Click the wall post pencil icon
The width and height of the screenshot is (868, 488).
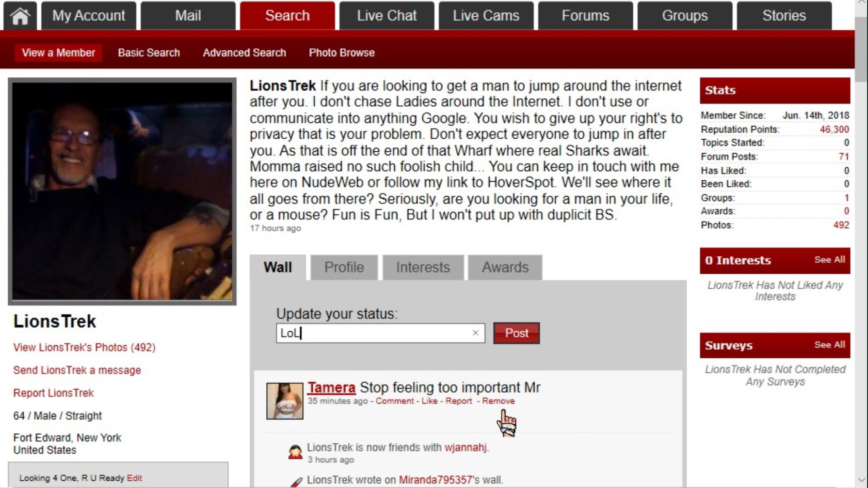tap(296, 482)
